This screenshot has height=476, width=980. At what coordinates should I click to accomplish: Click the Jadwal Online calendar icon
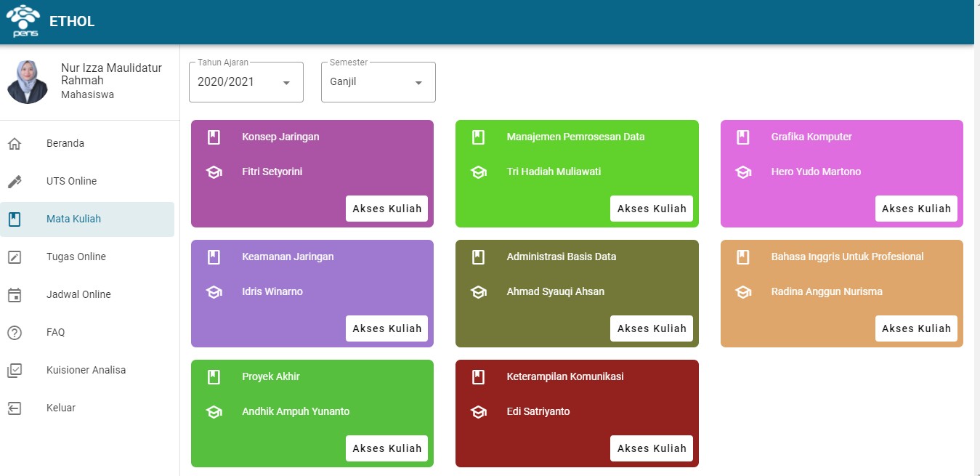click(x=15, y=294)
